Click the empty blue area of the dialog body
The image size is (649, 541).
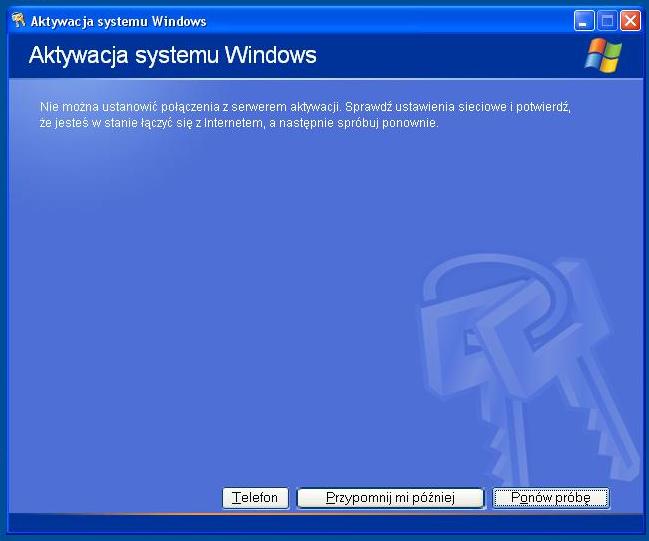200,300
